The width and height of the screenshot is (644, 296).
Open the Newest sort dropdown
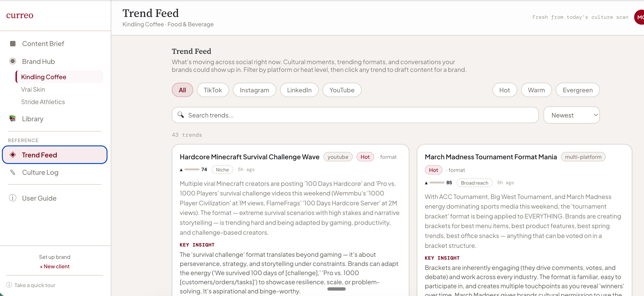(571, 115)
